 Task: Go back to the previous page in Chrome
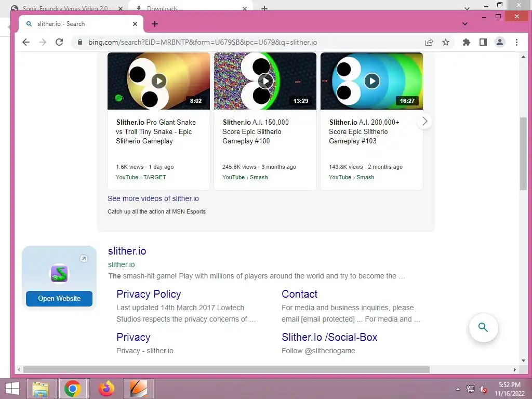pos(26,42)
